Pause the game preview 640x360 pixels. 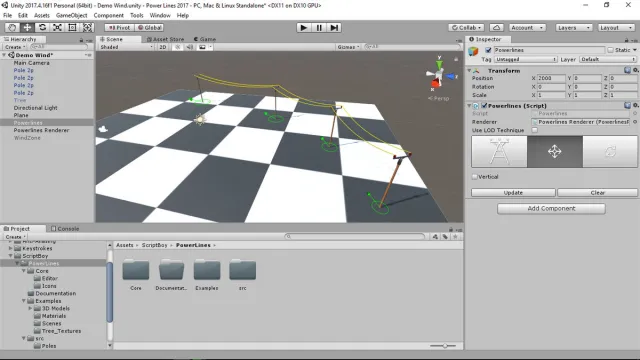(319, 27)
